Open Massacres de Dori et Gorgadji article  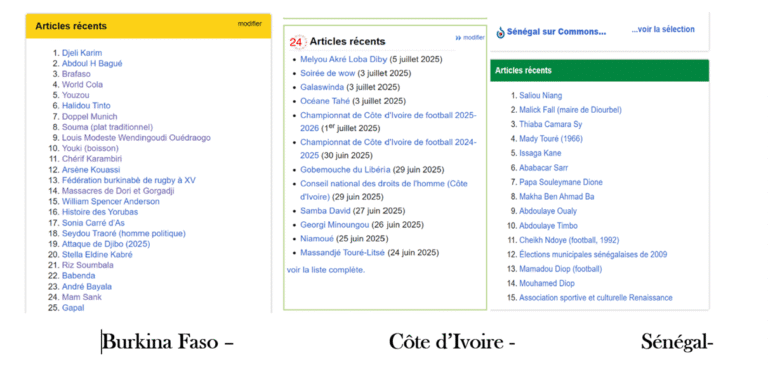click(118, 191)
